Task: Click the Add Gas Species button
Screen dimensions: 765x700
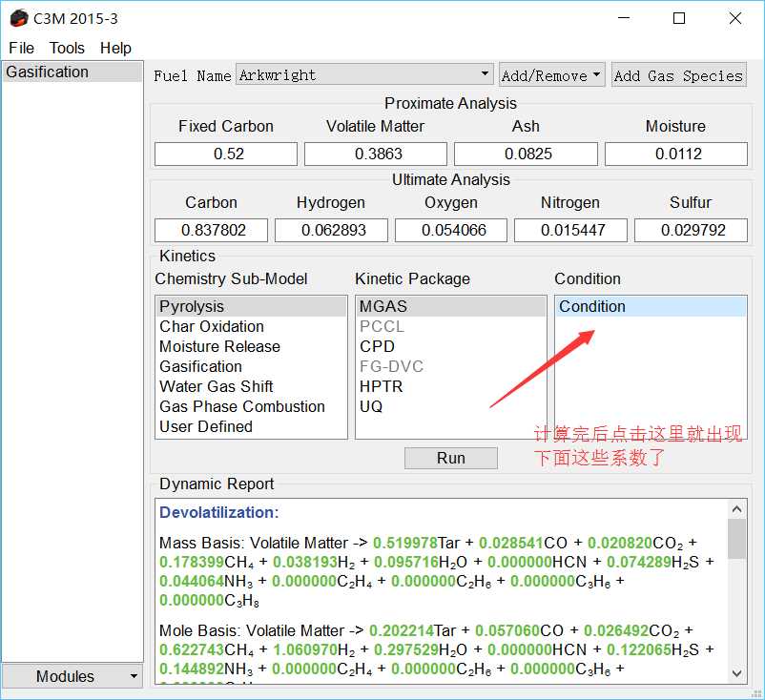Action: point(678,75)
